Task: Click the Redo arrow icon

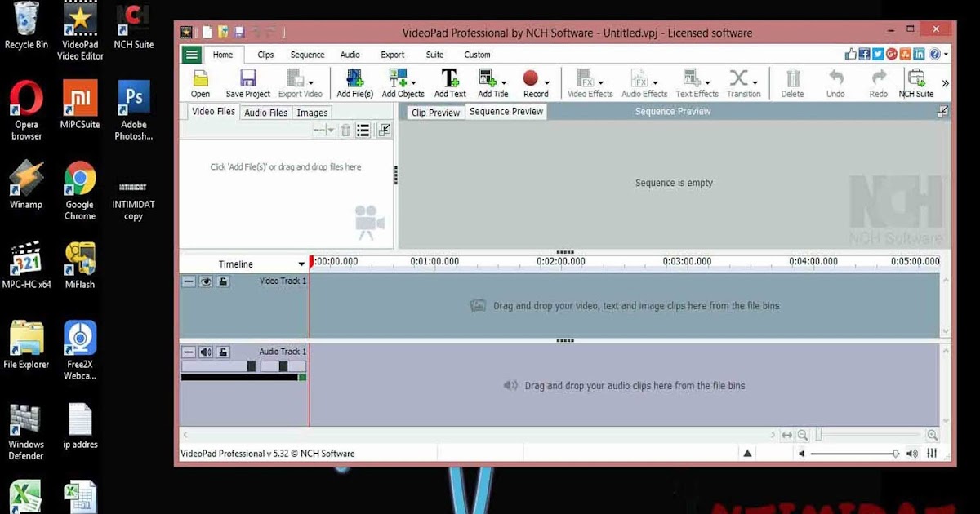Action: tap(879, 78)
